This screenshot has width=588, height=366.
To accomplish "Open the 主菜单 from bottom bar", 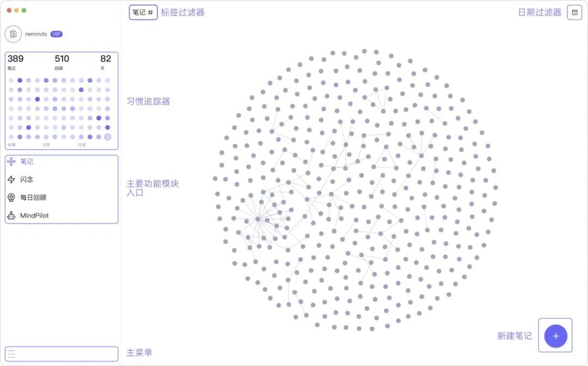I will click(x=139, y=353).
